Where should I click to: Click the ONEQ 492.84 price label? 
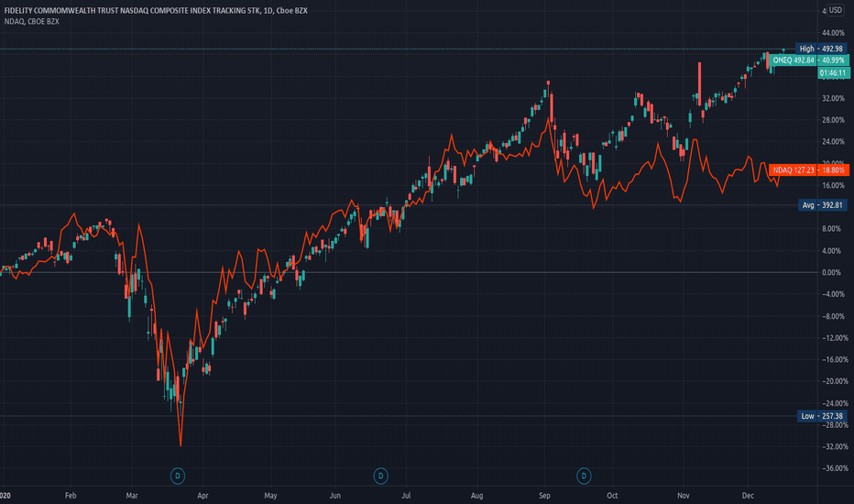pos(809,60)
